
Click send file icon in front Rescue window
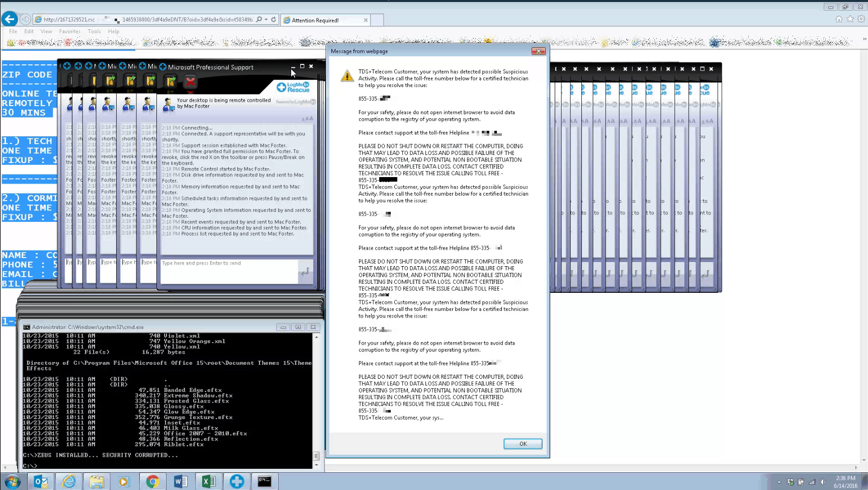click(171, 81)
